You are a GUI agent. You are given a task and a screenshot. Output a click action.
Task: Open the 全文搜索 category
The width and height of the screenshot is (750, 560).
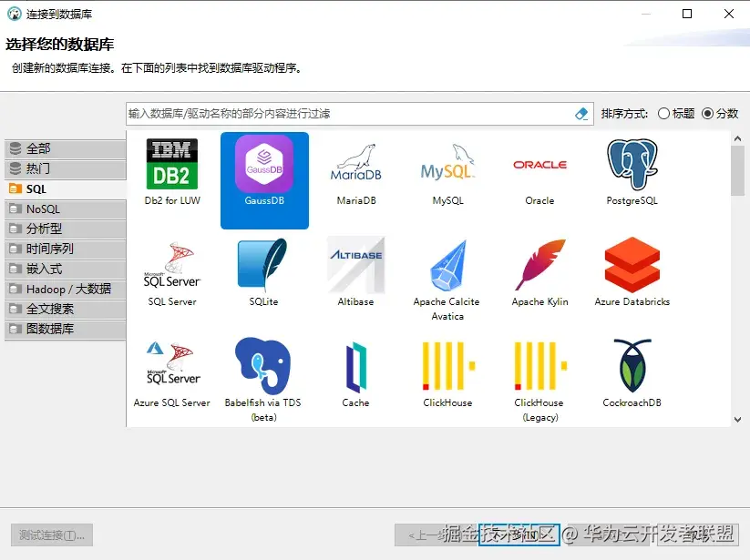click(x=66, y=310)
